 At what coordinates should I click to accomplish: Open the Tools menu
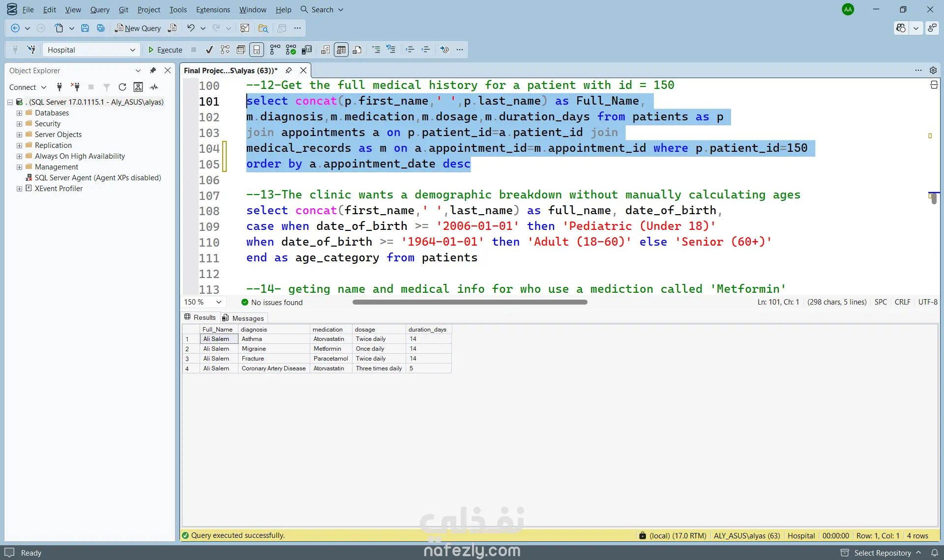178,9
